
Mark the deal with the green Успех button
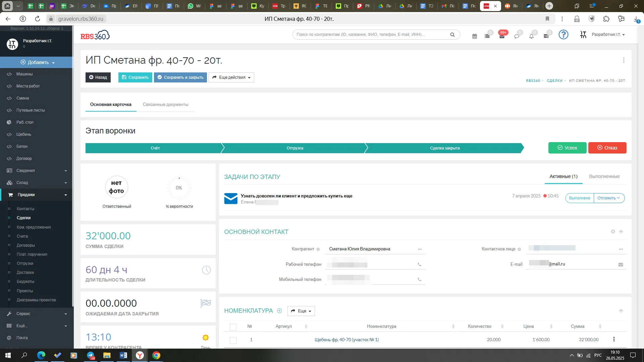click(567, 148)
